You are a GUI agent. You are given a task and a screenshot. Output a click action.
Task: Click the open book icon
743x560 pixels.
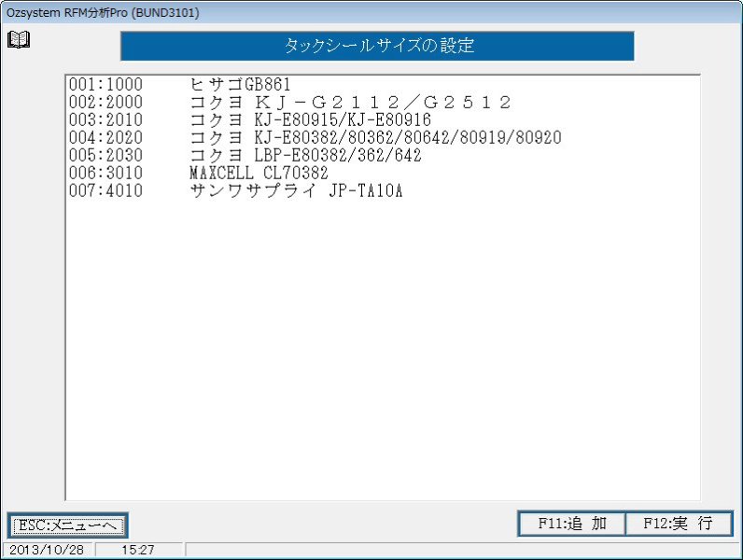pos(19,39)
